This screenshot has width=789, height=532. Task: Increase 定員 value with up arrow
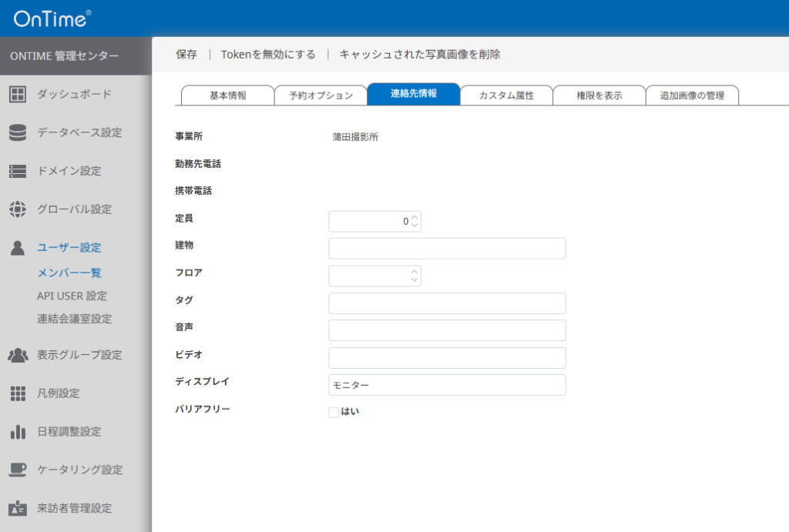(x=415, y=217)
